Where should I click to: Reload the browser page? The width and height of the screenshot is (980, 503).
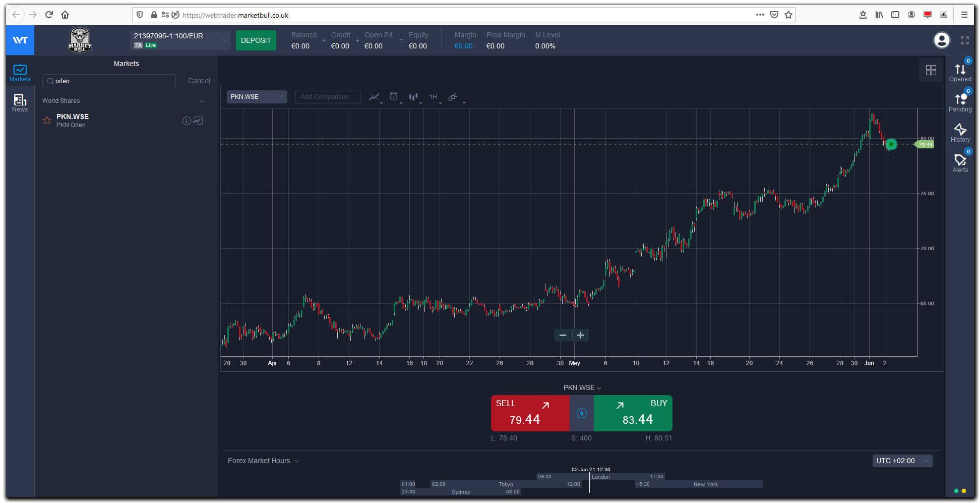[49, 15]
